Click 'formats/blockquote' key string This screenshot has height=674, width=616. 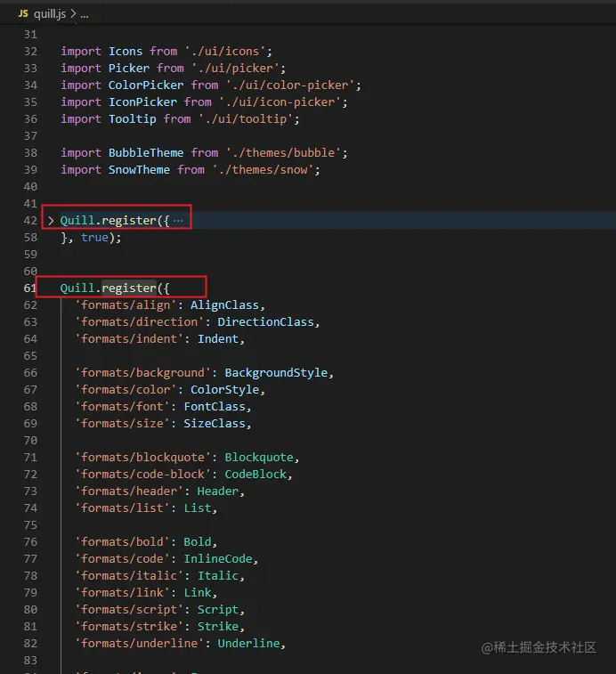tap(142, 457)
